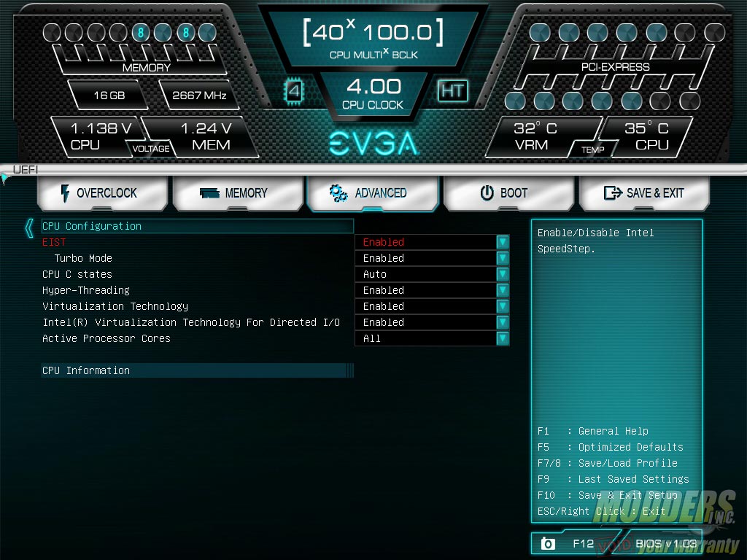Click the second populated memory slot indicator 8
This screenshot has height=560, width=747.
click(x=186, y=32)
